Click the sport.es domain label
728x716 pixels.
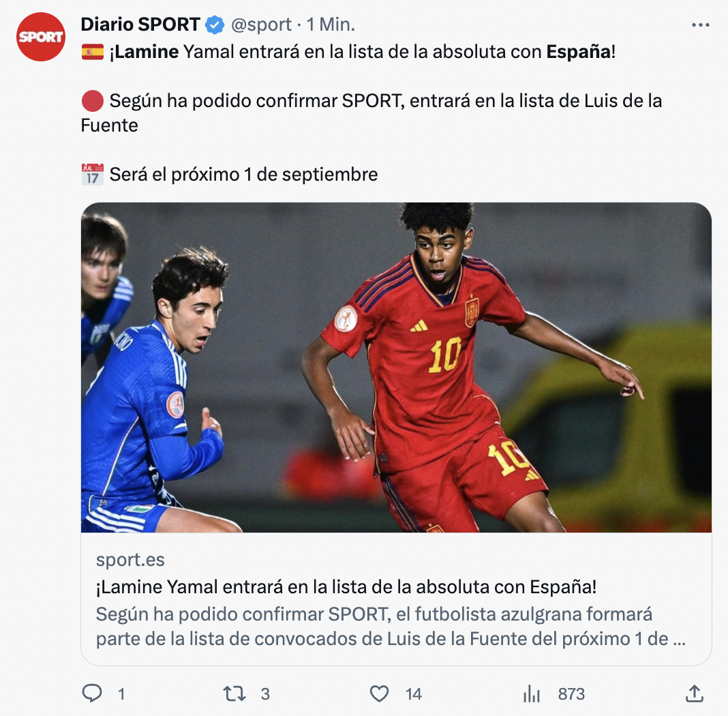[x=130, y=560]
